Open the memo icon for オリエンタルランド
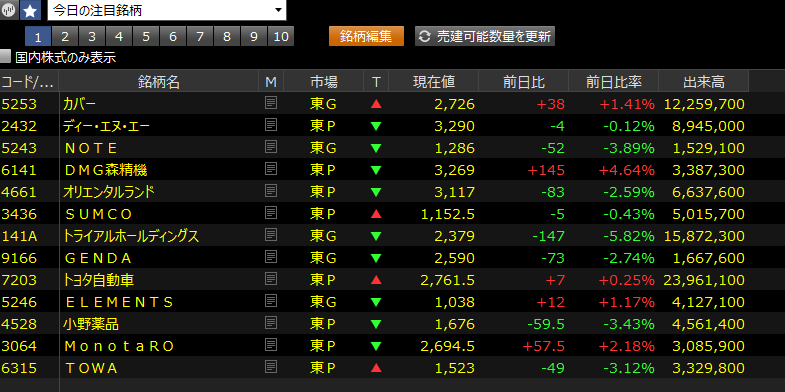785x392 pixels. pos(271,192)
